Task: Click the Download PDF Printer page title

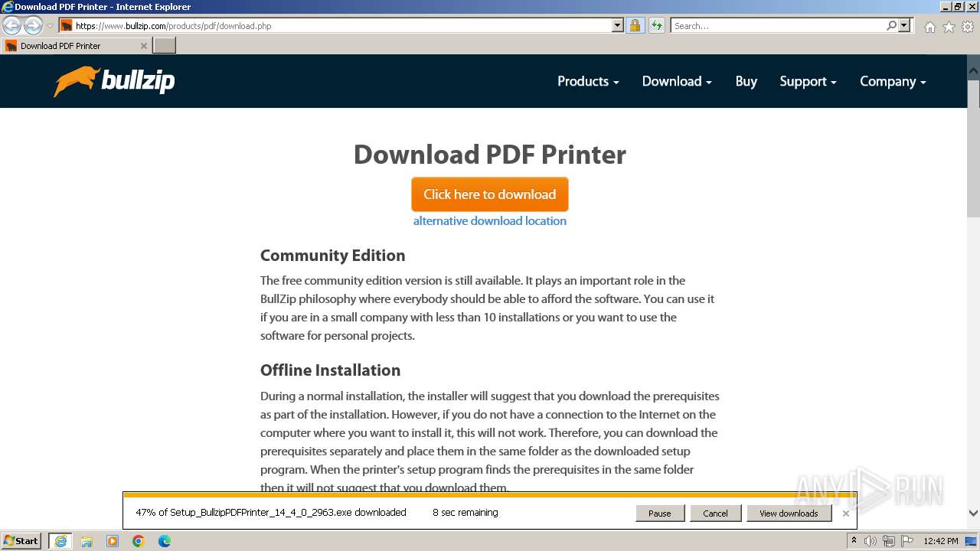Action: coord(490,155)
